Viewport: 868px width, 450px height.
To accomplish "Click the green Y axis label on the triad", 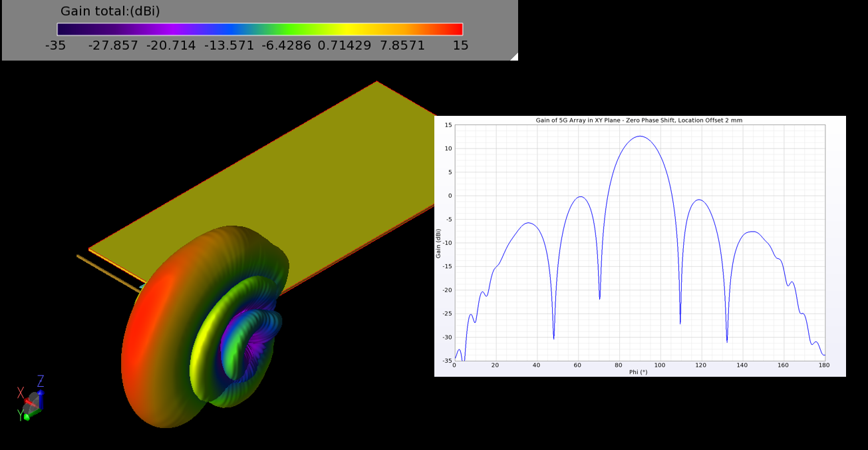I will click(x=21, y=416).
